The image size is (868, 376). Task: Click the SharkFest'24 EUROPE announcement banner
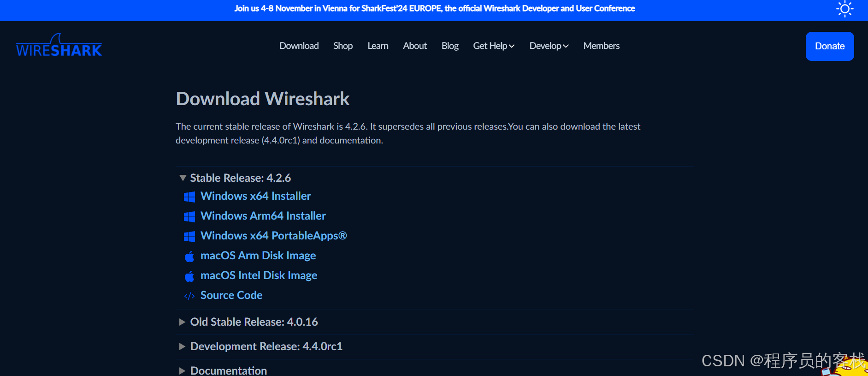tap(434, 8)
